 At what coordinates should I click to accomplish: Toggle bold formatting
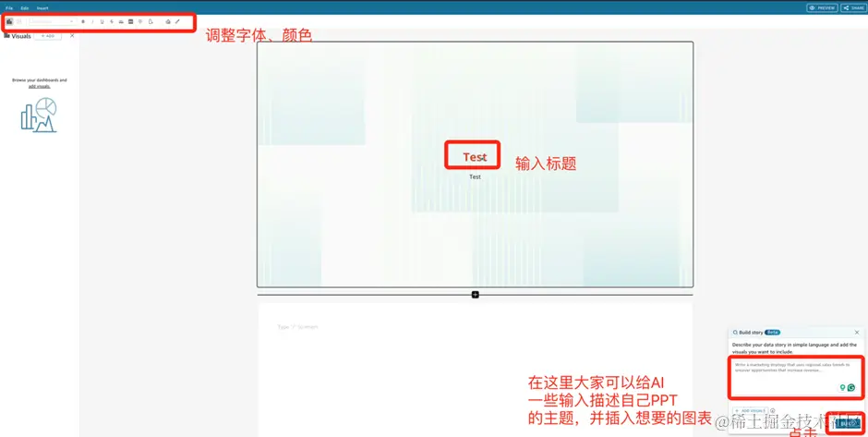(x=83, y=21)
